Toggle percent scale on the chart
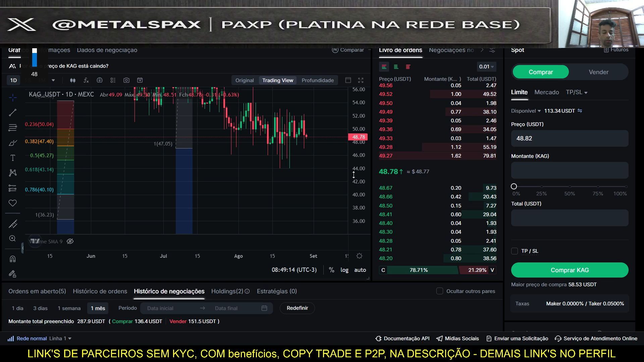644x362 pixels. [331, 270]
